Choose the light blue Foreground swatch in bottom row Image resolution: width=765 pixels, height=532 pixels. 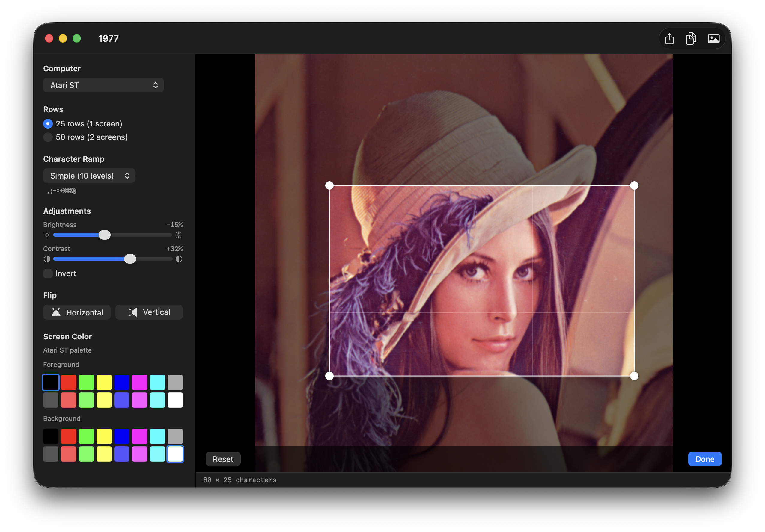point(122,400)
